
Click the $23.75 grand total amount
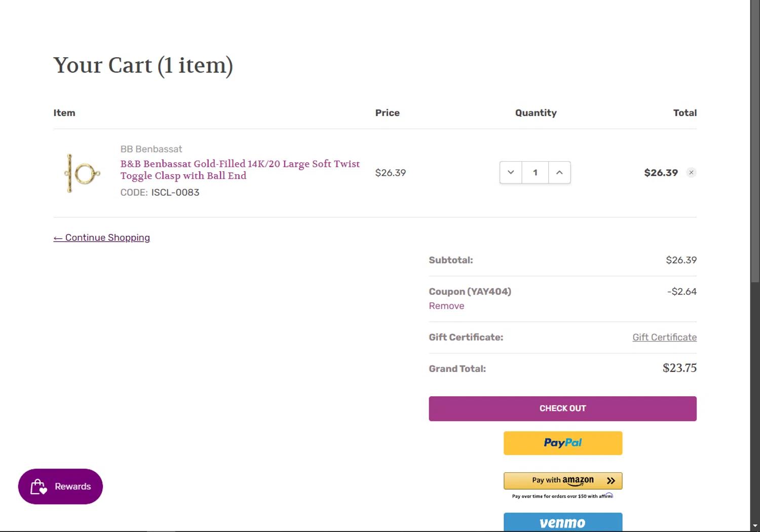[679, 368]
